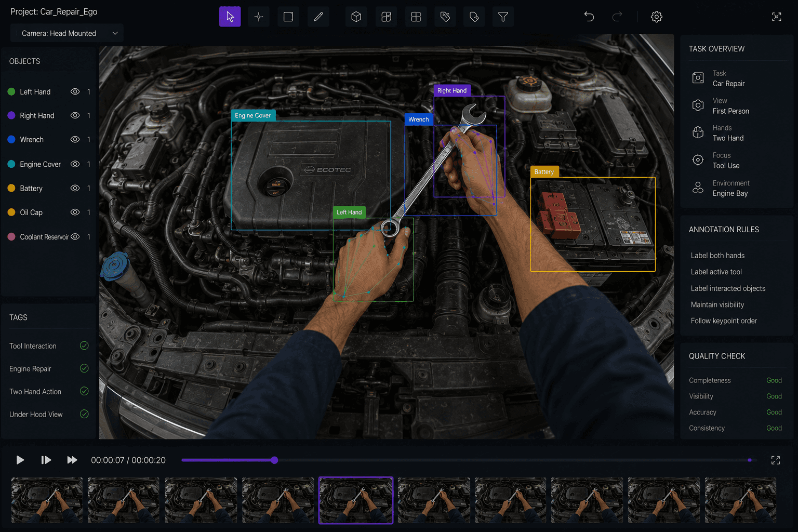Activate the pencil draw tool

coord(318,17)
